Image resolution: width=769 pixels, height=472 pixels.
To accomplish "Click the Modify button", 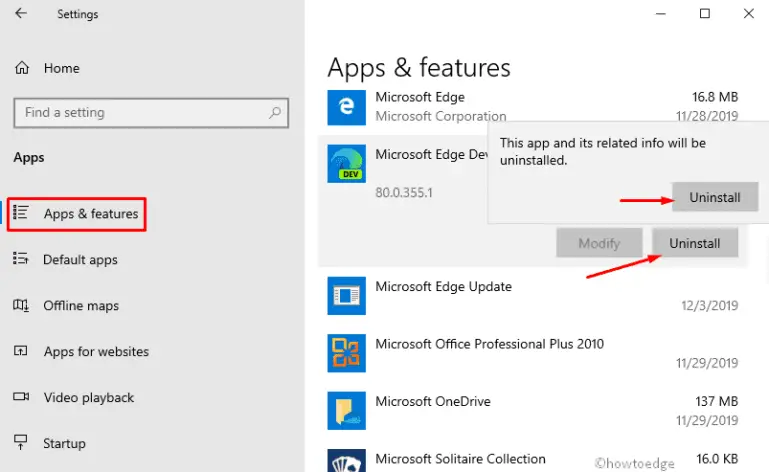I will click(599, 243).
